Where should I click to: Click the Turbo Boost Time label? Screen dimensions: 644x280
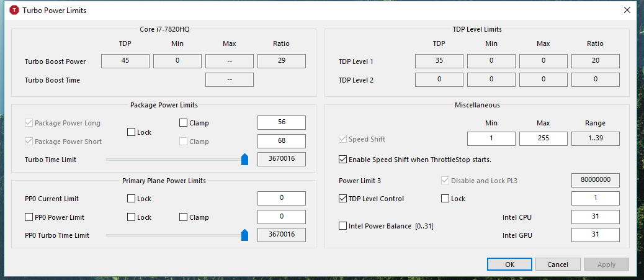[52, 80]
